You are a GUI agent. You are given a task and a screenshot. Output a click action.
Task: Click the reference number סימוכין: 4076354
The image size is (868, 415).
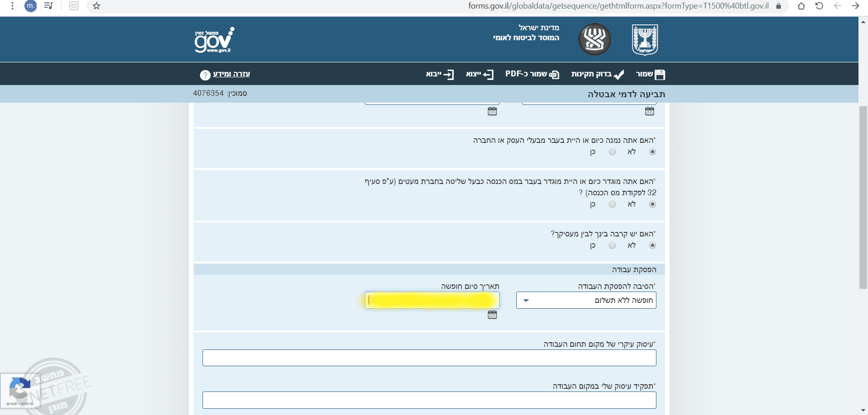[220, 94]
